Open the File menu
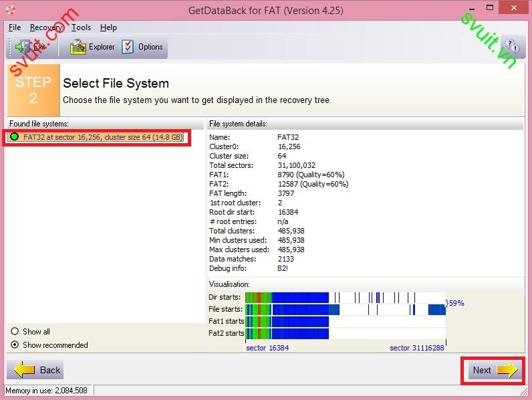Screen dimensions: 532x400 (15, 27)
